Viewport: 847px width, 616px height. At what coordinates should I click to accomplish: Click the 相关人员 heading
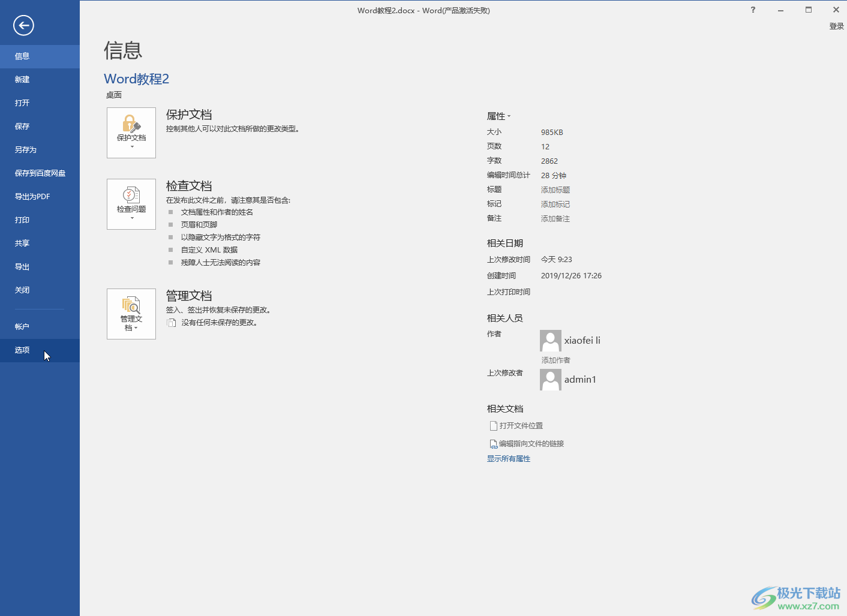505,318
